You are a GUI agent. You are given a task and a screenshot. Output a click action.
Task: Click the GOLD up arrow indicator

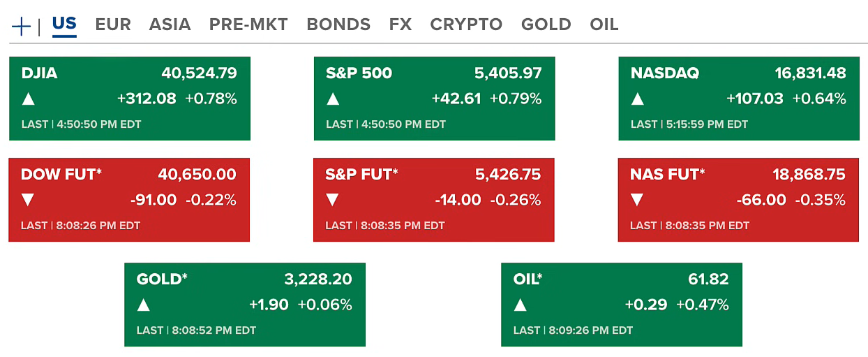(144, 305)
